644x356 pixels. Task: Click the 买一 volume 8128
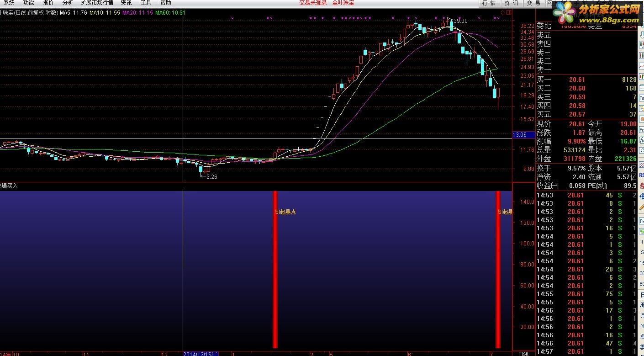click(x=629, y=80)
